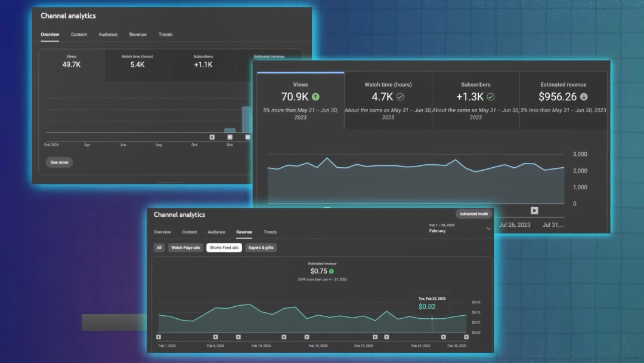Switch to Audience tab in the 49.7K views panel
Screen dimensions: 644x363
[108, 35]
